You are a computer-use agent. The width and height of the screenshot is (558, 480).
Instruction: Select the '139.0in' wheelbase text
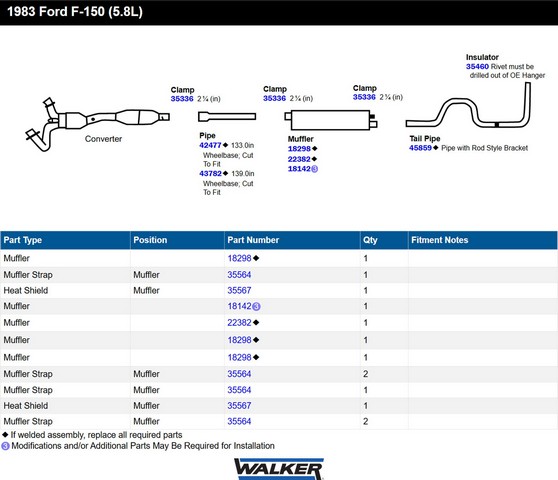click(243, 173)
